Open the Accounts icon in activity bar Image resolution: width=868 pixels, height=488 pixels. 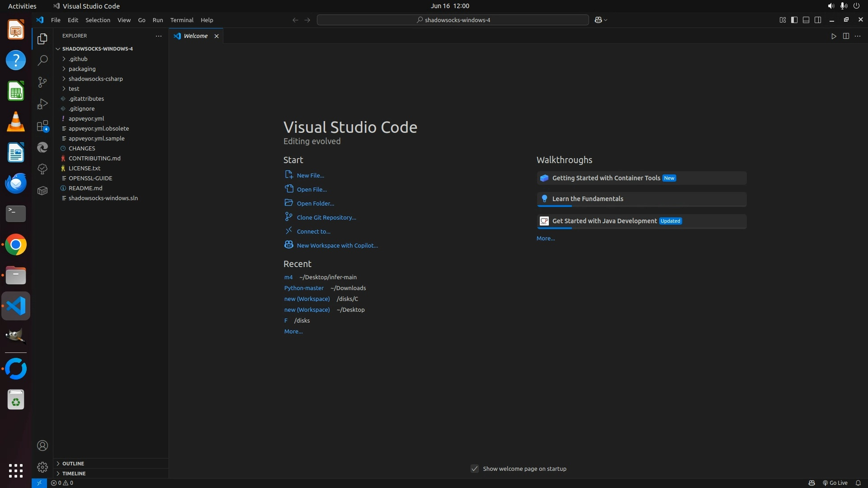point(42,446)
